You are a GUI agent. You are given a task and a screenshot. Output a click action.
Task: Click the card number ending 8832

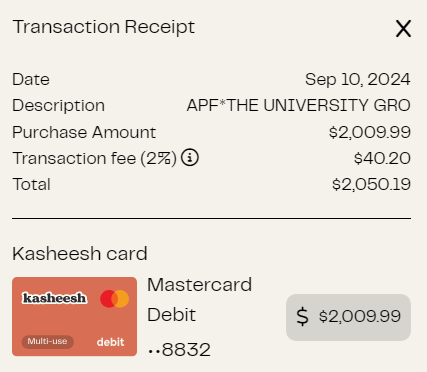click(x=179, y=350)
